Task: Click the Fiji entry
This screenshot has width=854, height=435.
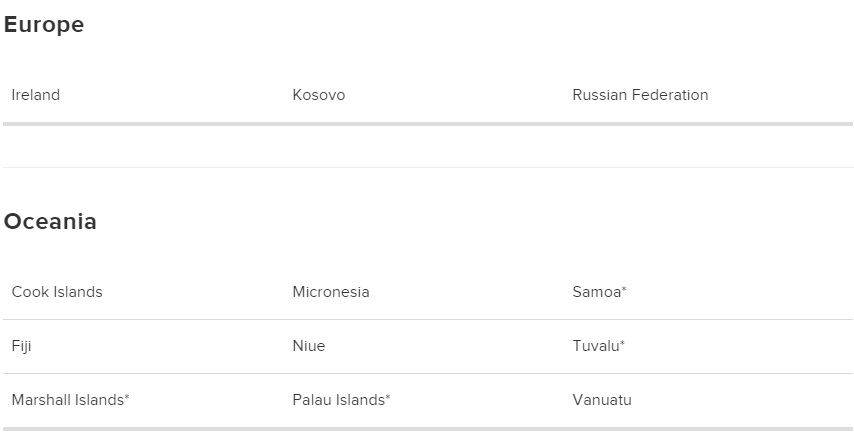Action: (21, 346)
